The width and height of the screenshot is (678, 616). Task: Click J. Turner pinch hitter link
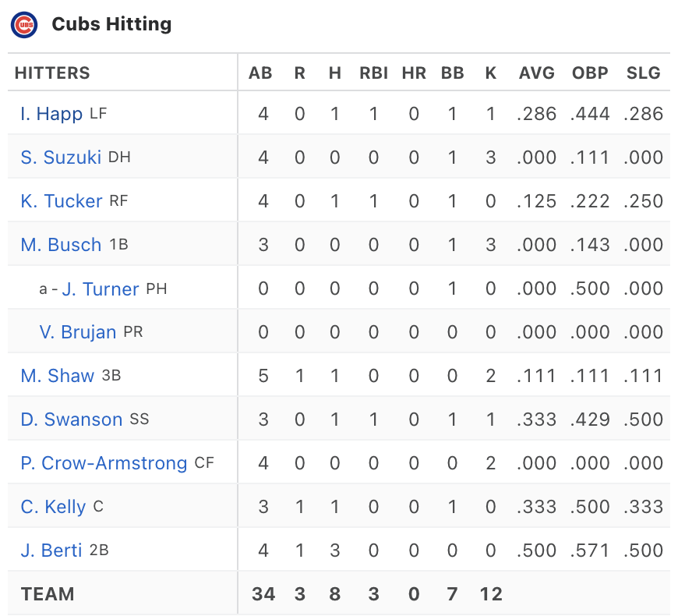coord(101,289)
